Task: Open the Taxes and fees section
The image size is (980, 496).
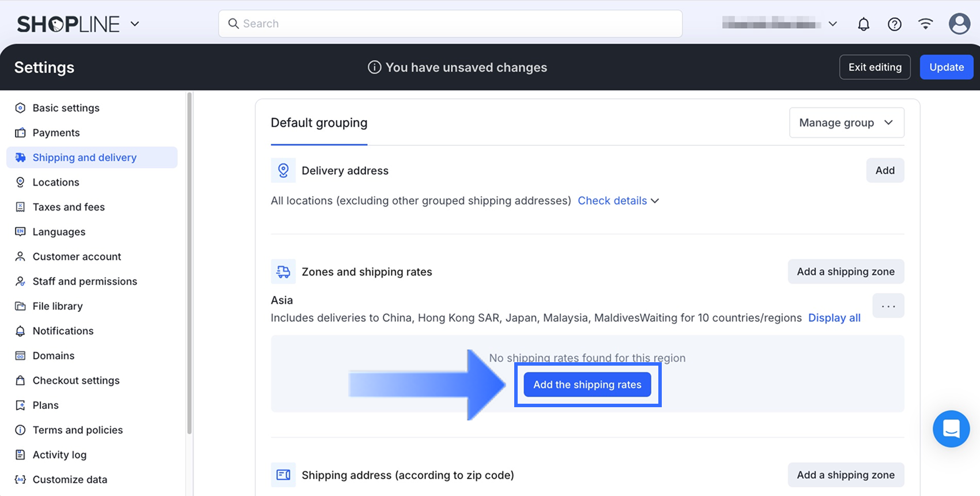Action: (x=69, y=207)
